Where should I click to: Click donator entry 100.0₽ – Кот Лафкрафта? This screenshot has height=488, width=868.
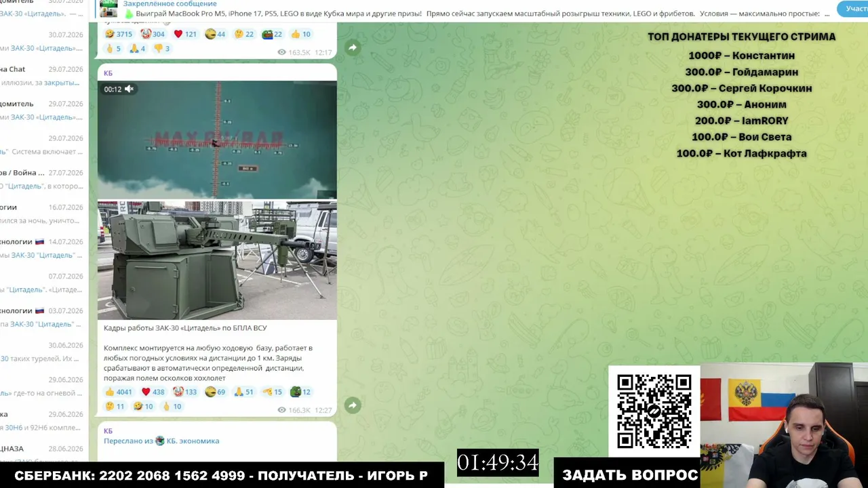coord(742,153)
